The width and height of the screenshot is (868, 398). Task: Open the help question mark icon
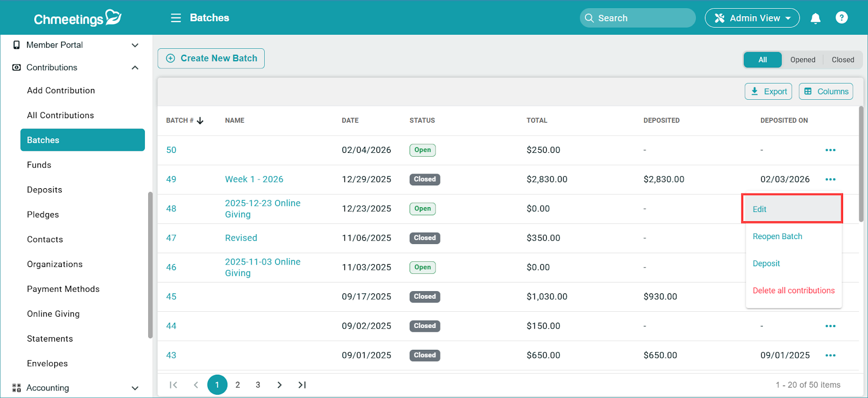pos(841,18)
